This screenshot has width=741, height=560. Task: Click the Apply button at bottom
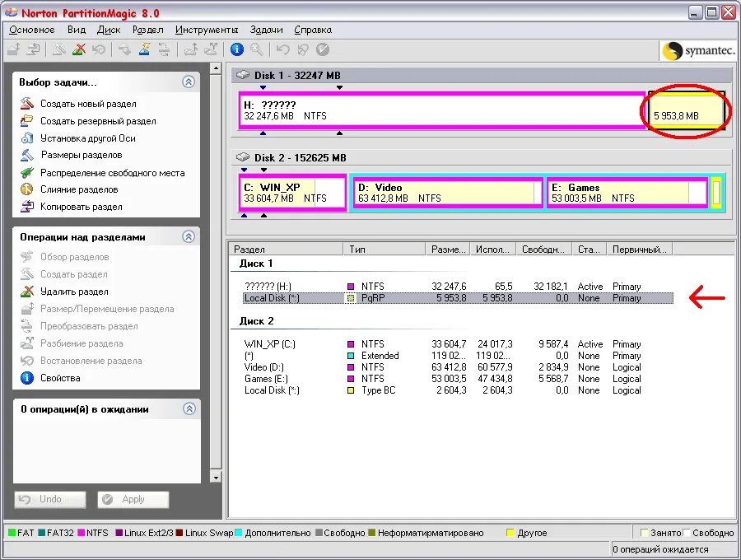pyautogui.click(x=133, y=499)
